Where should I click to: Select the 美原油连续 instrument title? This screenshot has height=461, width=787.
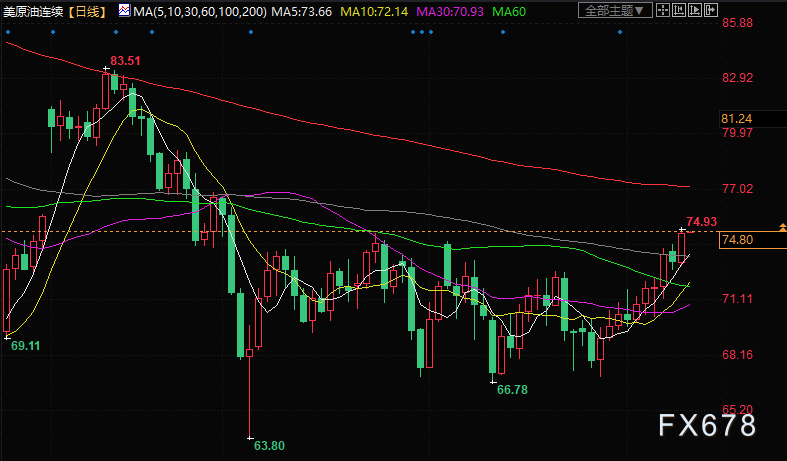(x=34, y=11)
